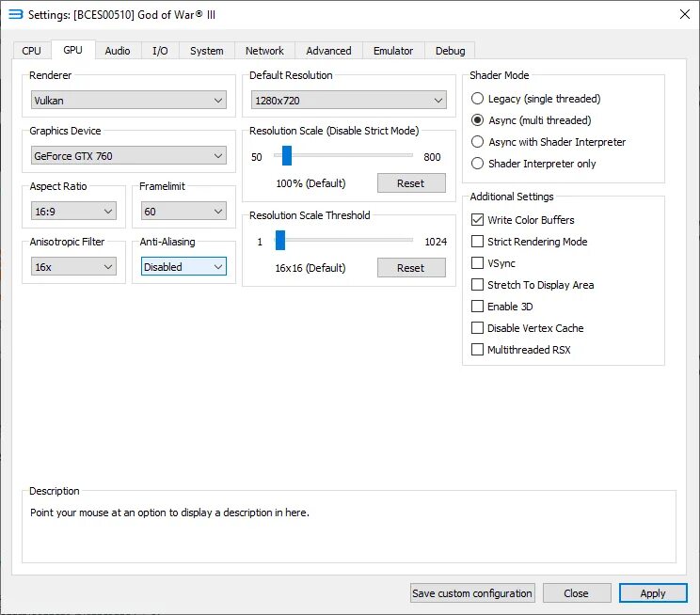Reset the Resolution Scale Threshold value

pyautogui.click(x=411, y=268)
